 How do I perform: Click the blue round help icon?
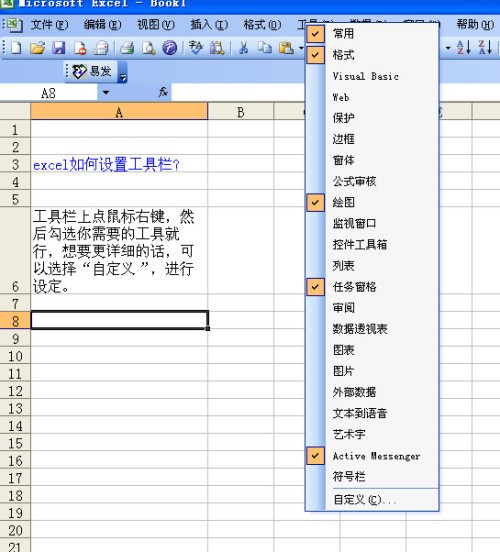point(169,48)
